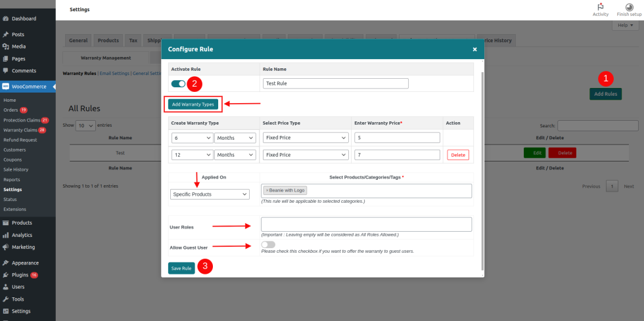The width and height of the screenshot is (644, 321).
Task: Open the Specific Products dropdown
Action: [210, 194]
